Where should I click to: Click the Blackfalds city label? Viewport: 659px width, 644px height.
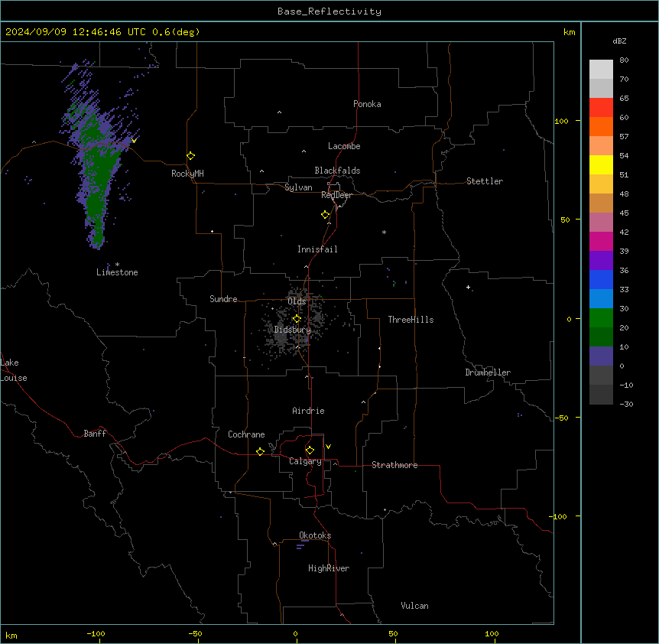(337, 171)
